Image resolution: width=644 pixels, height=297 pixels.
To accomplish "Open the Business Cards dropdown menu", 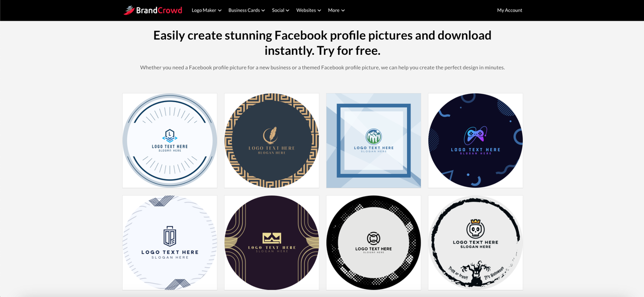I will click(247, 10).
